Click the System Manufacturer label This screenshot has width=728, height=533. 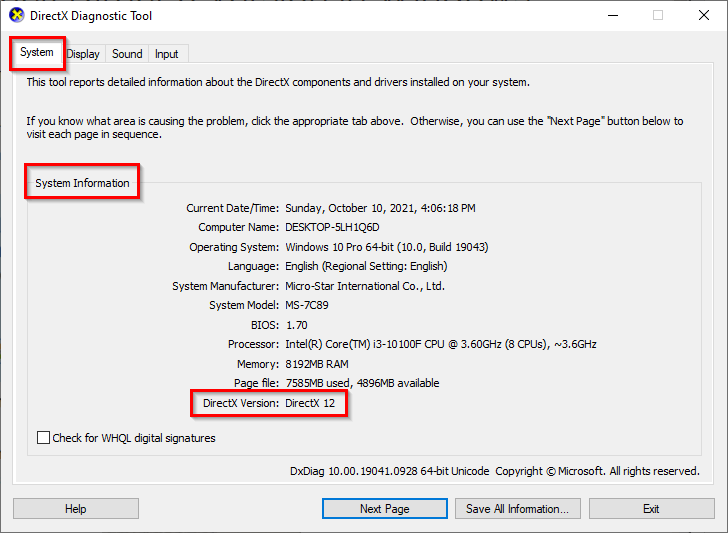tap(226, 286)
